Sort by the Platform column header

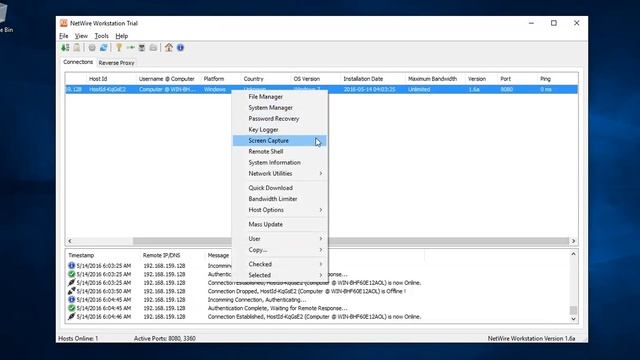coord(214,79)
